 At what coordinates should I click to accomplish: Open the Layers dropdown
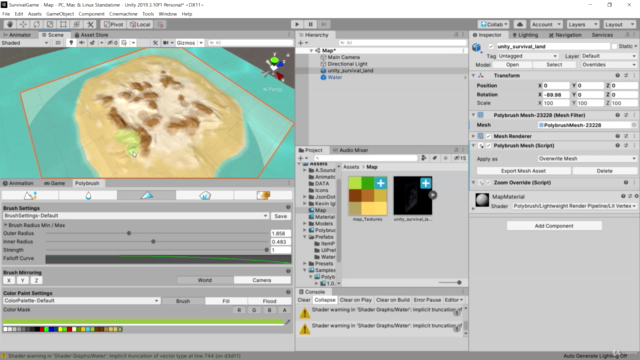[x=582, y=24]
